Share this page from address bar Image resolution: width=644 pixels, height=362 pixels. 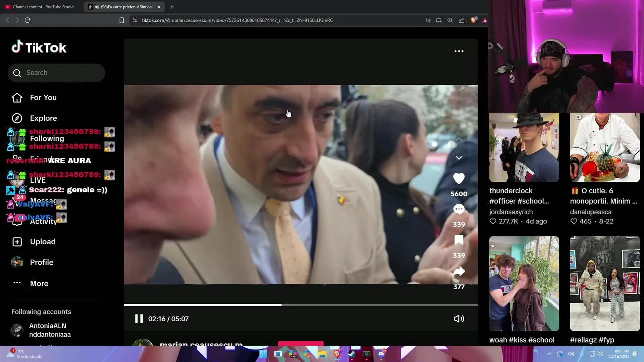pyautogui.click(x=461, y=20)
